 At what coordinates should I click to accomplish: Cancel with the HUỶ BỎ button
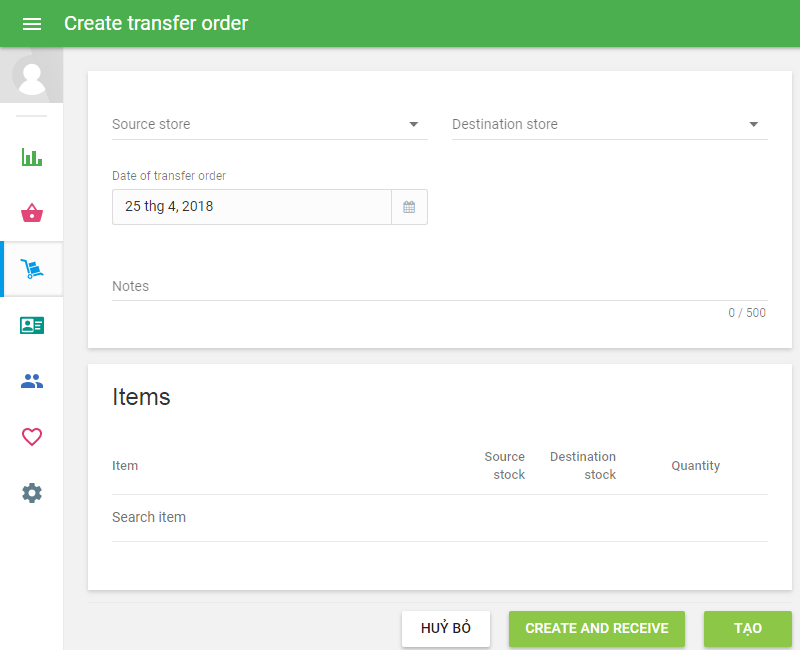pyautogui.click(x=446, y=629)
